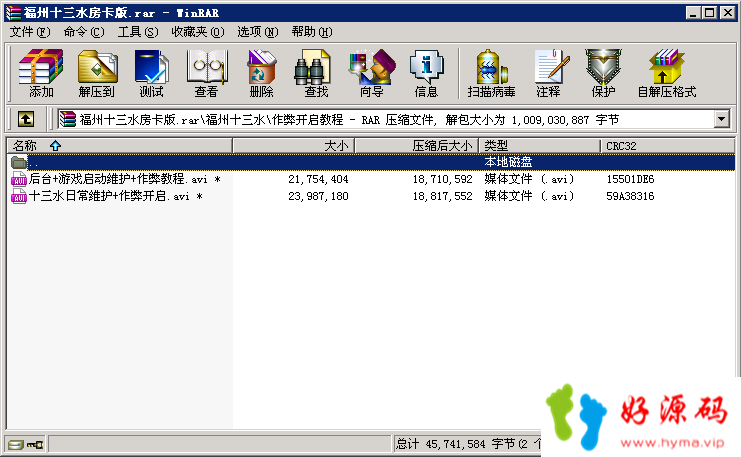The width and height of the screenshot is (741, 457).
Task: Click the 解压到 (Extract To) icon
Action: pyautogui.click(x=97, y=73)
